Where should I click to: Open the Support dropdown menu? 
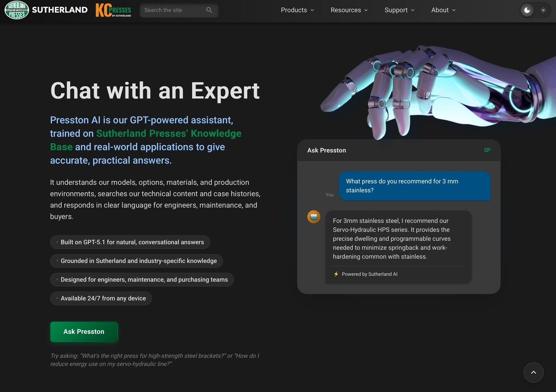click(400, 10)
